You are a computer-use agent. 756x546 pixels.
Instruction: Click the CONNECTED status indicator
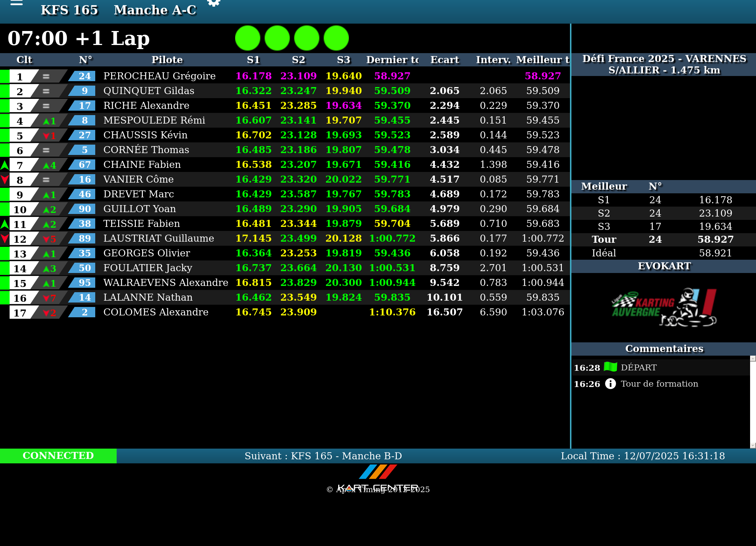pos(58,456)
